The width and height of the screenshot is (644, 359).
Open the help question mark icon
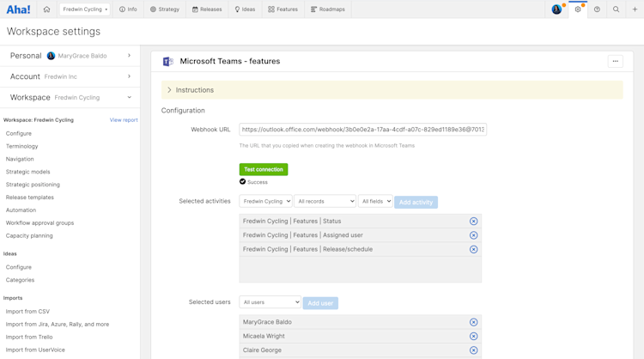tap(597, 9)
